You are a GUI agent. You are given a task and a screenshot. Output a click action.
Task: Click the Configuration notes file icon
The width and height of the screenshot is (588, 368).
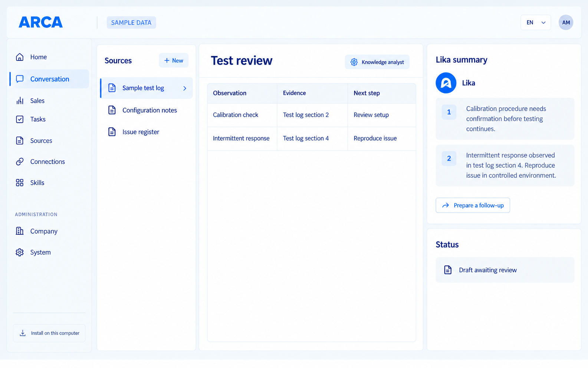pyautogui.click(x=112, y=110)
